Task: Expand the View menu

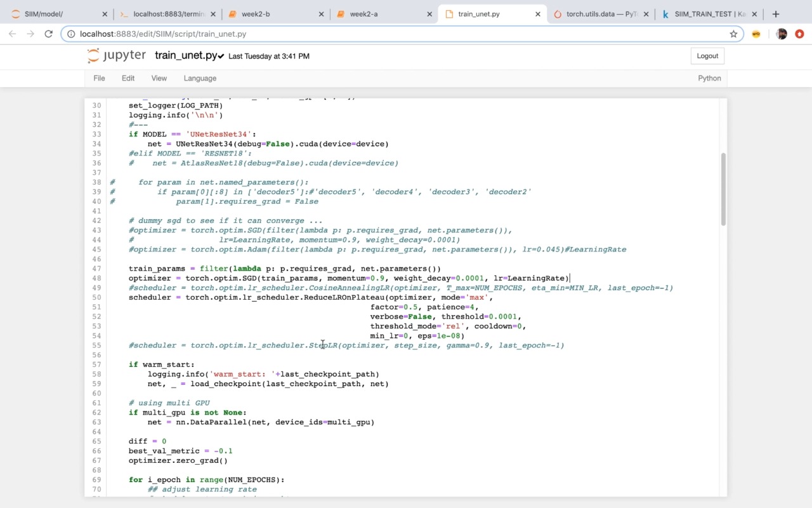Action: click(x=159, y=78)
